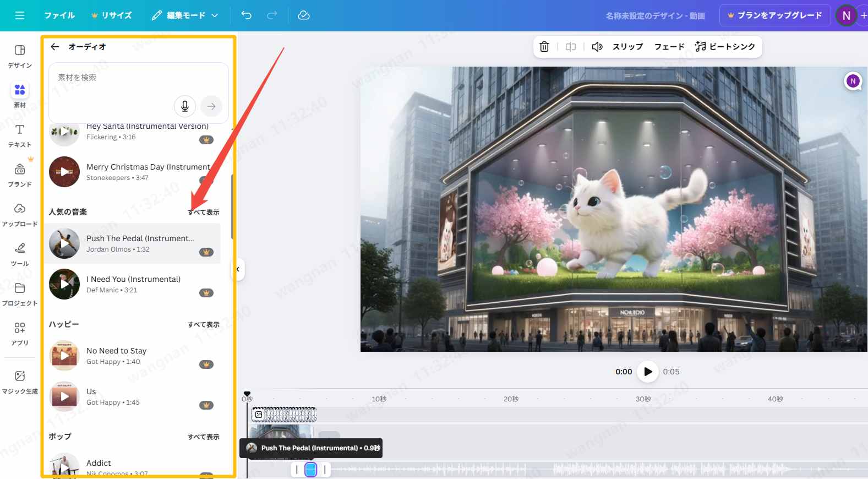
Task: Open the リサイズ menu
Action: (x=112, y=15)
